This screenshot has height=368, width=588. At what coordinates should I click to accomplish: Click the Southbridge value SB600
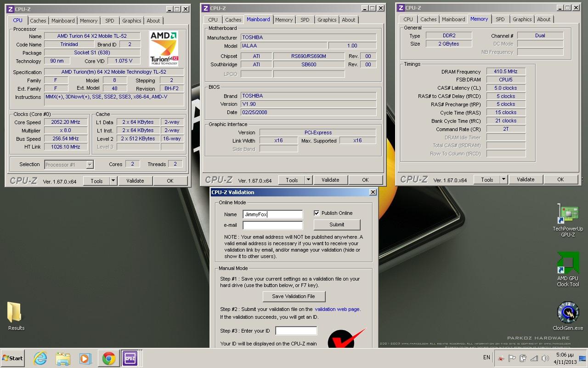309,64
